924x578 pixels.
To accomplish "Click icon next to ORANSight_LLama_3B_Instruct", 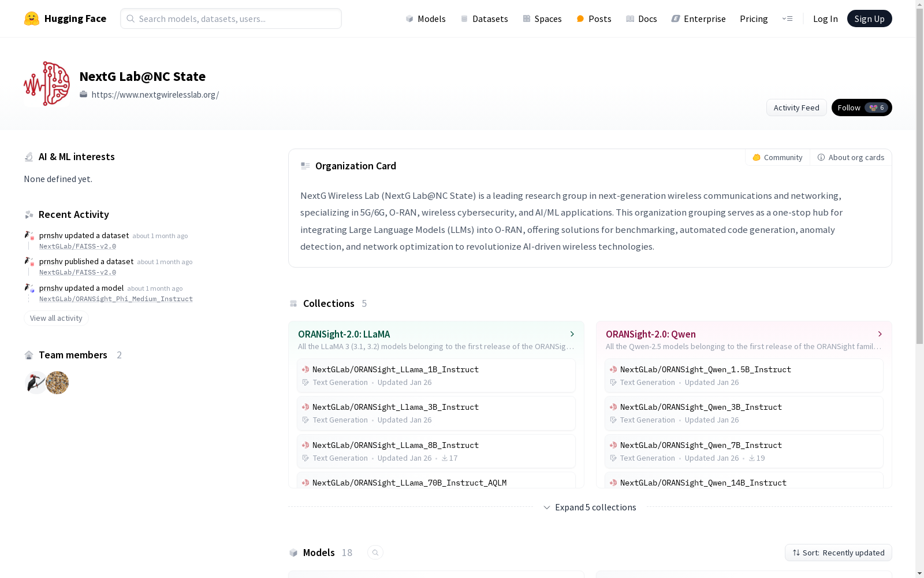I will point(305,407).
